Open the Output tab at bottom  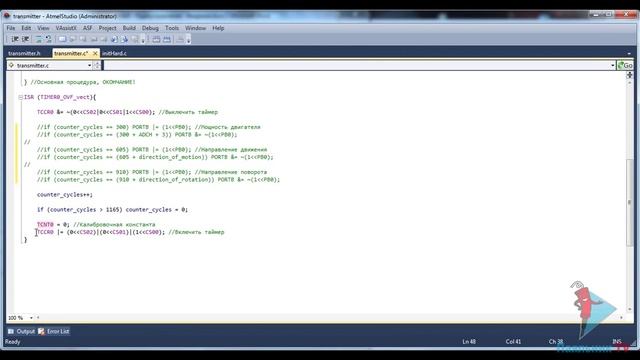pyautogui.click(x=22, y=331)
